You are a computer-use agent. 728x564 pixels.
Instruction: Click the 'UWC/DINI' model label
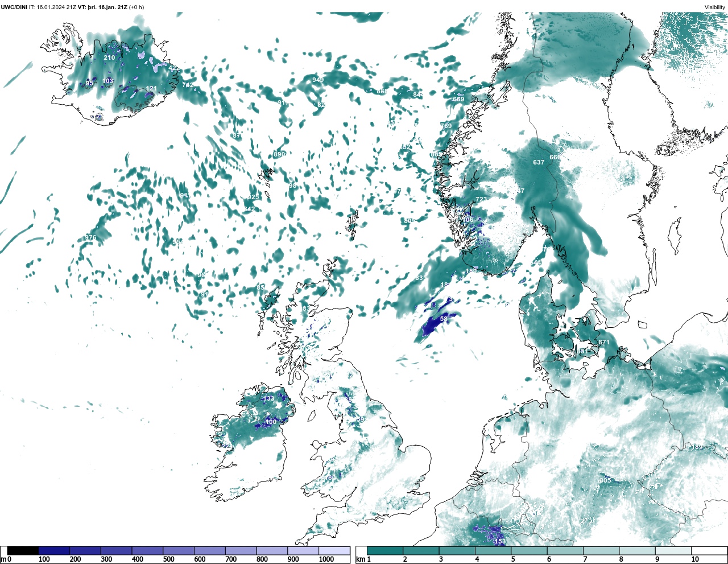[x=14, y=7]
